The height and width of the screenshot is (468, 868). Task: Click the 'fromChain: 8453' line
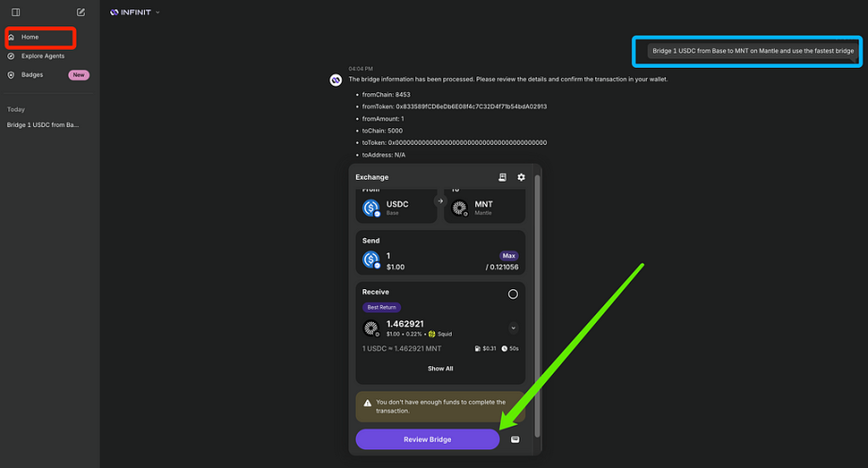(x=386, y=95)
